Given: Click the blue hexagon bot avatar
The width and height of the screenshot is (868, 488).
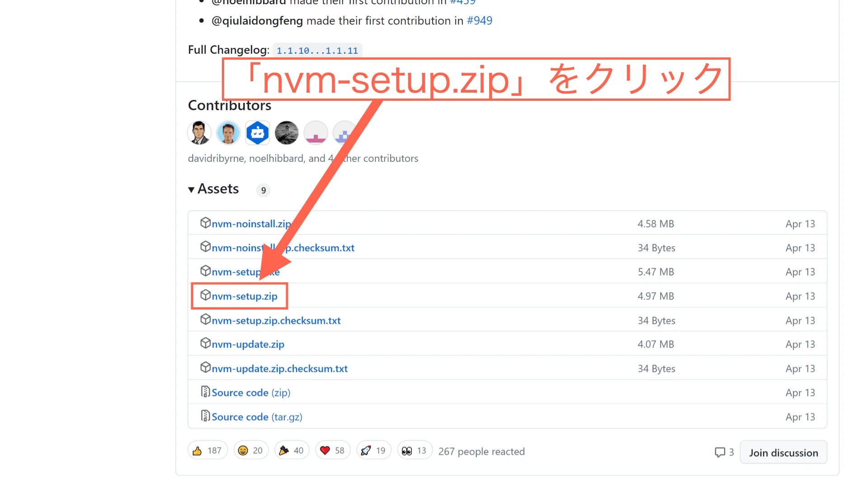Looking at the screenshot, I should (257, 132).
